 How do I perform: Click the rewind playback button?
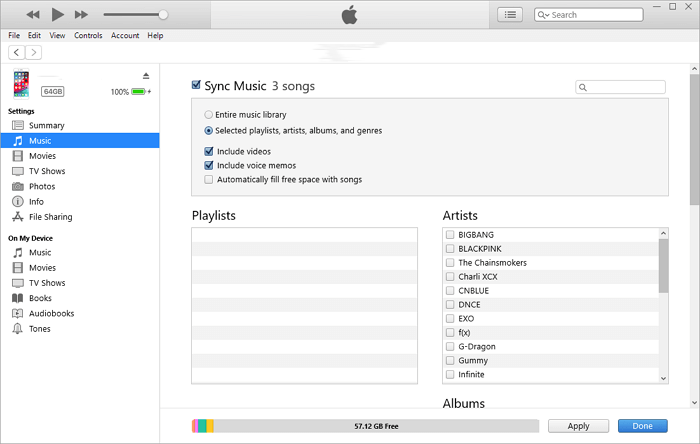click(x=33, y=15)
